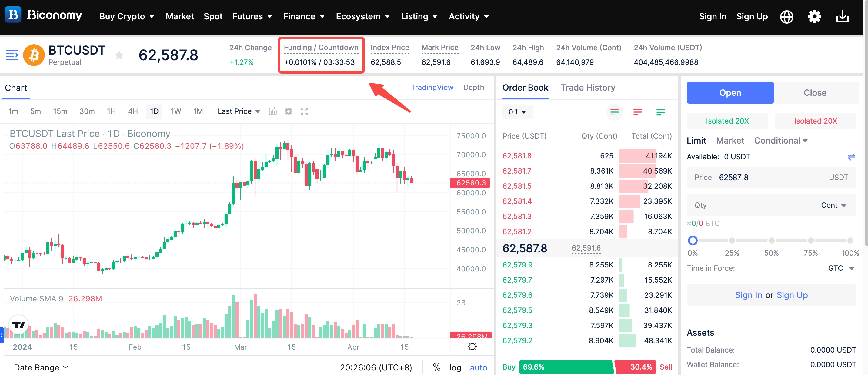The height and width of the screenshot is (375, 868).
Task: Set quantity slider to 50%
Action: pos(771,240)
